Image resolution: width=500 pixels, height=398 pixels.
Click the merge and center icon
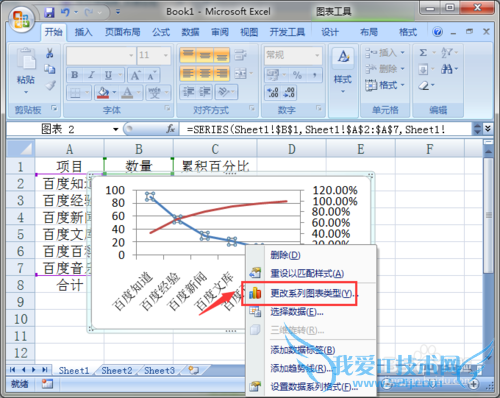240,73
